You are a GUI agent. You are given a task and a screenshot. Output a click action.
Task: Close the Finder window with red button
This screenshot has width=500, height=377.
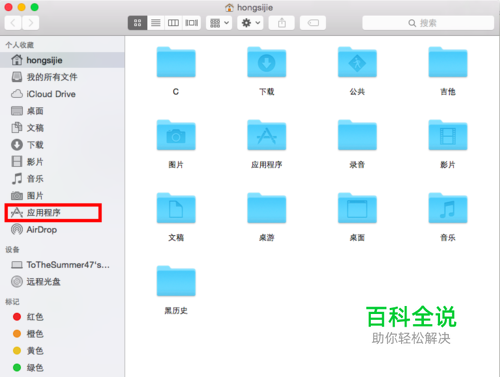[9, 7]
